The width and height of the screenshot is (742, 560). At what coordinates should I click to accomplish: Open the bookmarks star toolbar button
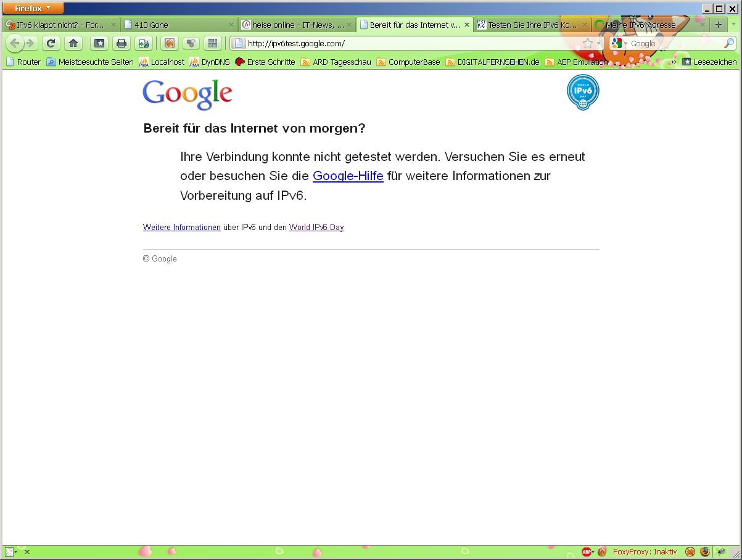coord(99,43)
